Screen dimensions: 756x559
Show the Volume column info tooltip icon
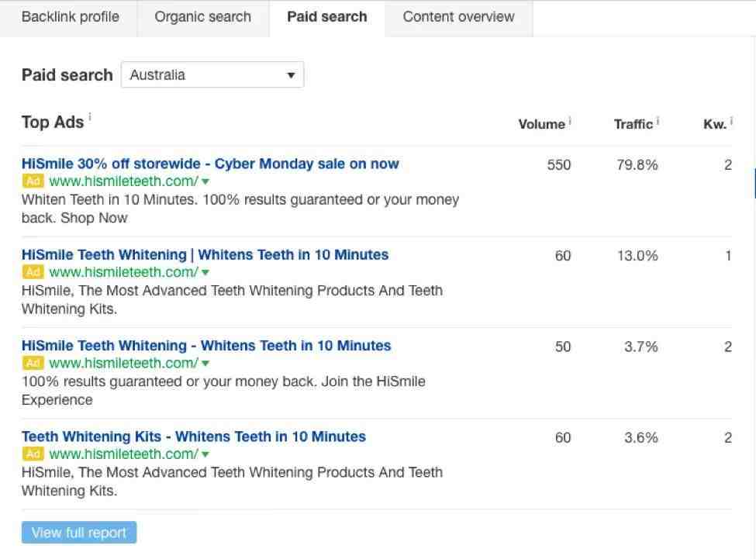(569, 120)
